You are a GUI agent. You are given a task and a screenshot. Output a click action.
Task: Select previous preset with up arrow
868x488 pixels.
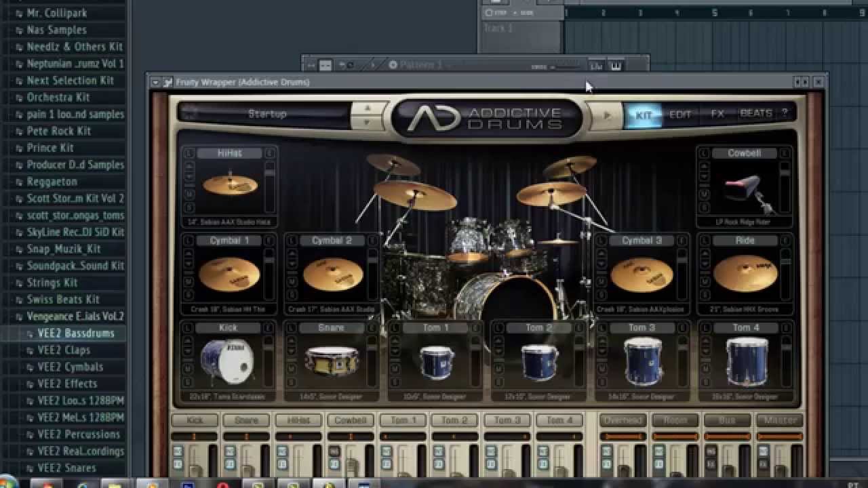pyautogui.click(x=367, y=108)
